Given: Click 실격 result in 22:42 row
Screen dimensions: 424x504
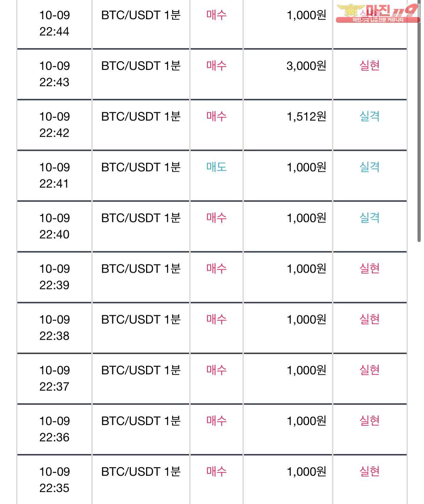Looking at the screenshot, I should point(369,116).
